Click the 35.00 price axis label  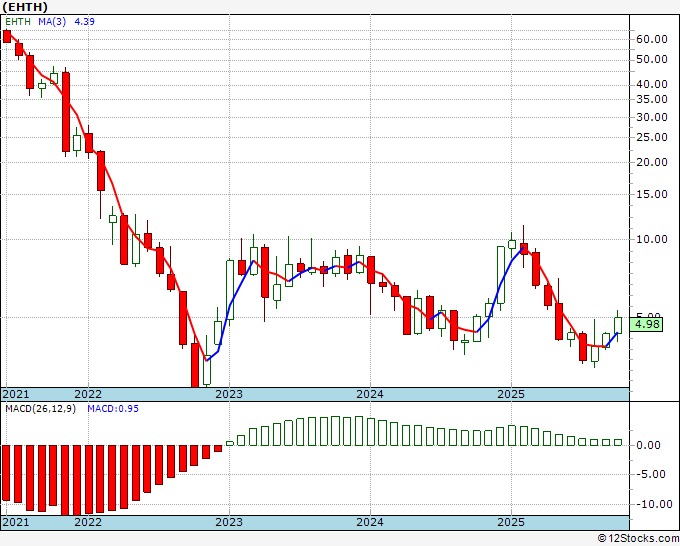tap(652, 99)
